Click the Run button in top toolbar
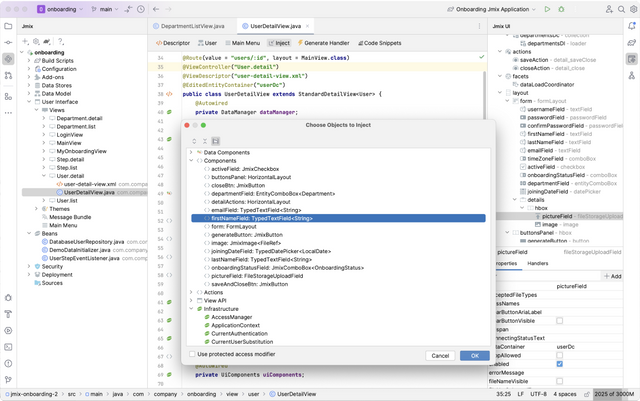Screen dimensions: 640x401 point(545,8)
